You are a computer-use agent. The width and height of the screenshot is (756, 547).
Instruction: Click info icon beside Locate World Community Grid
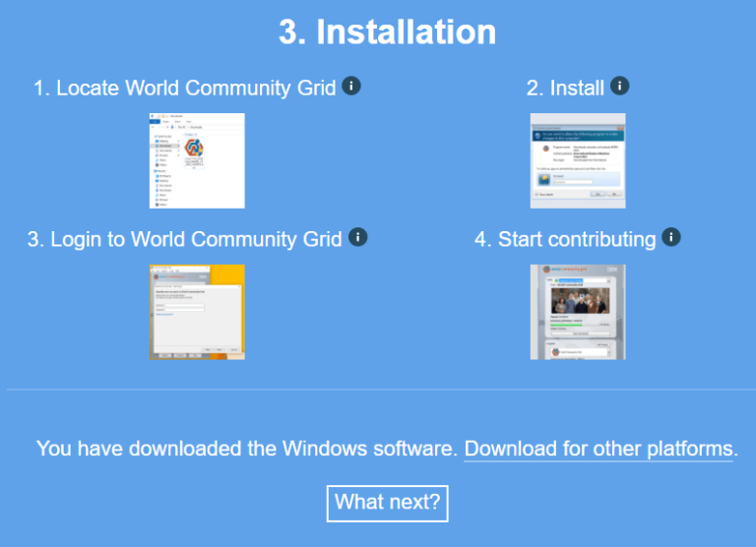[351, 87]
